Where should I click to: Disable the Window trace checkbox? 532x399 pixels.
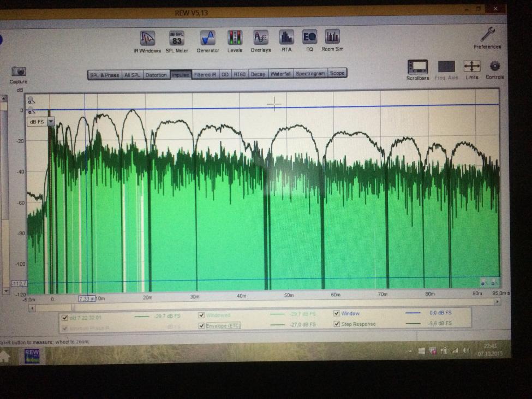337,314
